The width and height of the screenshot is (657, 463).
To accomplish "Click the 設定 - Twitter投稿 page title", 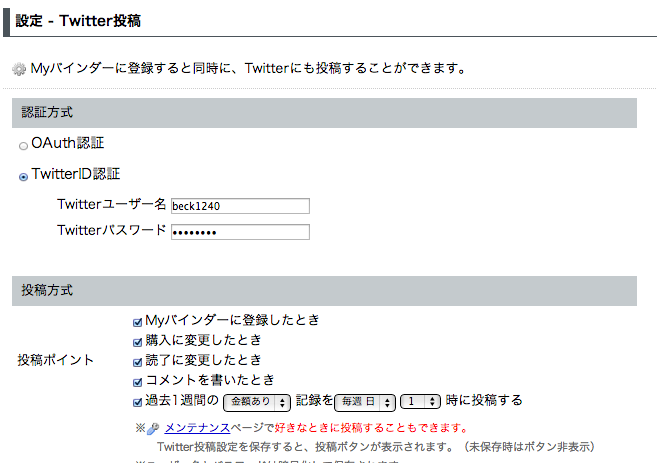I will [x=85, y=17].
